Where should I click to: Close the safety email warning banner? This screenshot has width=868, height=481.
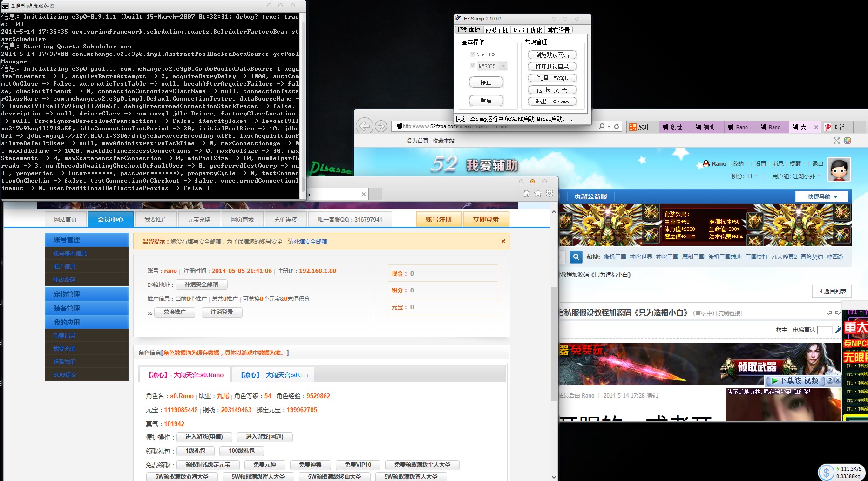click(x=503, y=241)
